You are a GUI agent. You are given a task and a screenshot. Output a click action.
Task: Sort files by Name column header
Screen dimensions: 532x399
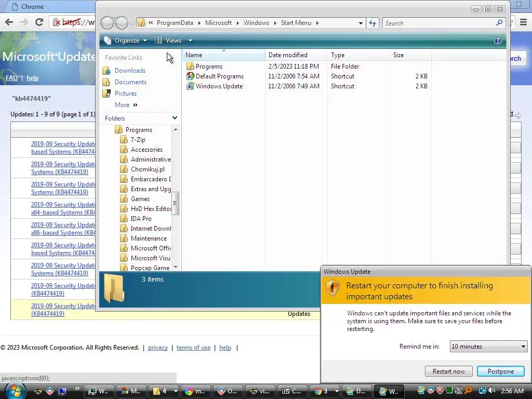click(223, 55)
